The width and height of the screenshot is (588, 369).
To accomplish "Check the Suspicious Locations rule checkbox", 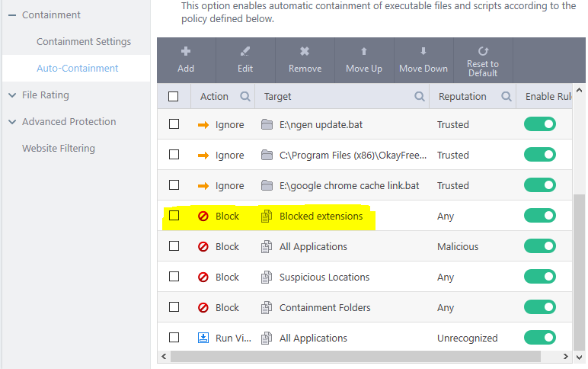I will [174, 277].
